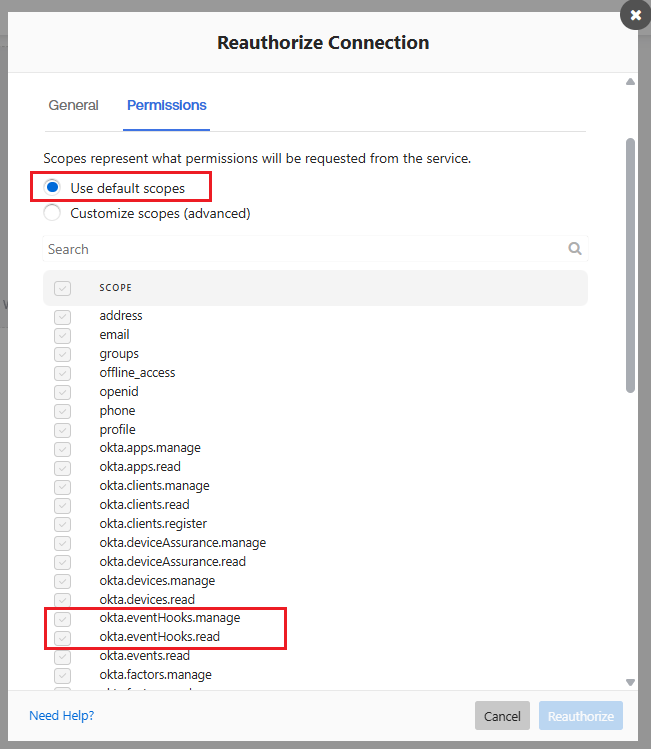
Task: Click the email scope label
Action: [114, 334]
